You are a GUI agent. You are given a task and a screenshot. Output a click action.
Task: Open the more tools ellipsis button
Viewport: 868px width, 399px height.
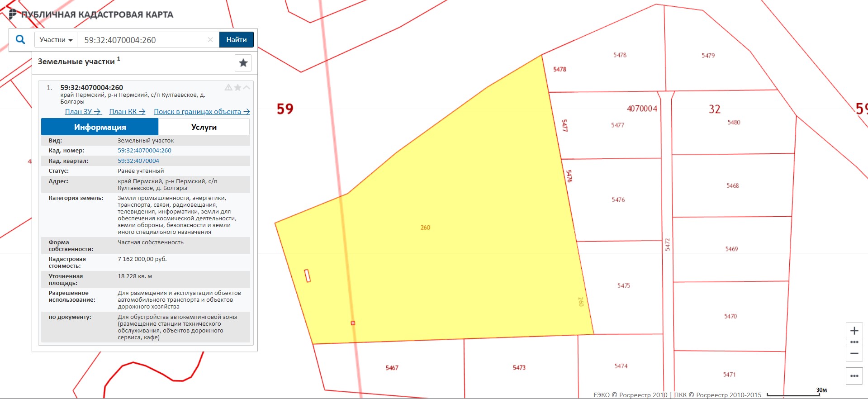pyautogui.click(x=854, y=376)
